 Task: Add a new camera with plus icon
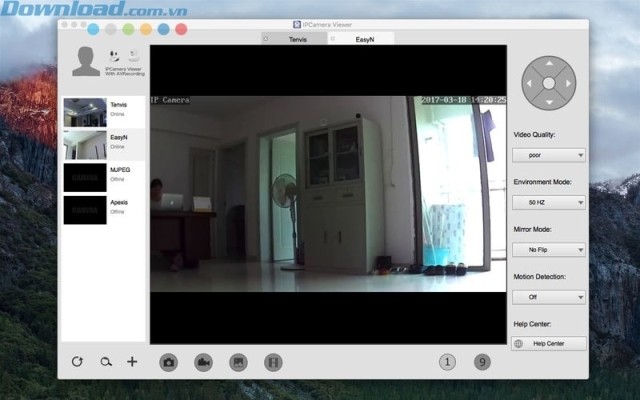coord(131,362)
